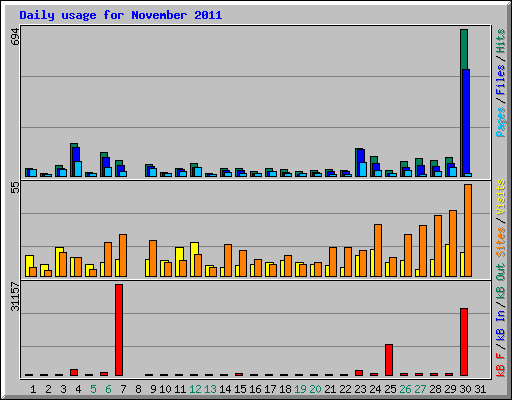Screen dimensions: 512x400
Task: Click the red kB bar for day 30
Action: (464, 342)
